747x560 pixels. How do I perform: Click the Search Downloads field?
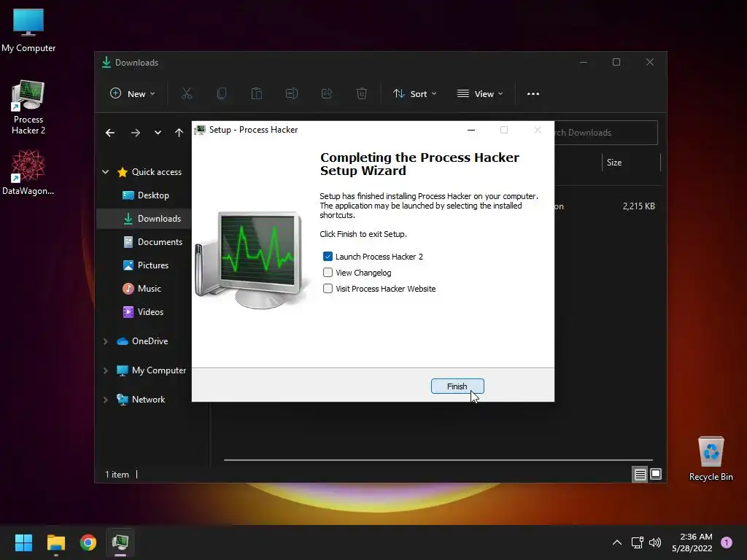(605, 133)
